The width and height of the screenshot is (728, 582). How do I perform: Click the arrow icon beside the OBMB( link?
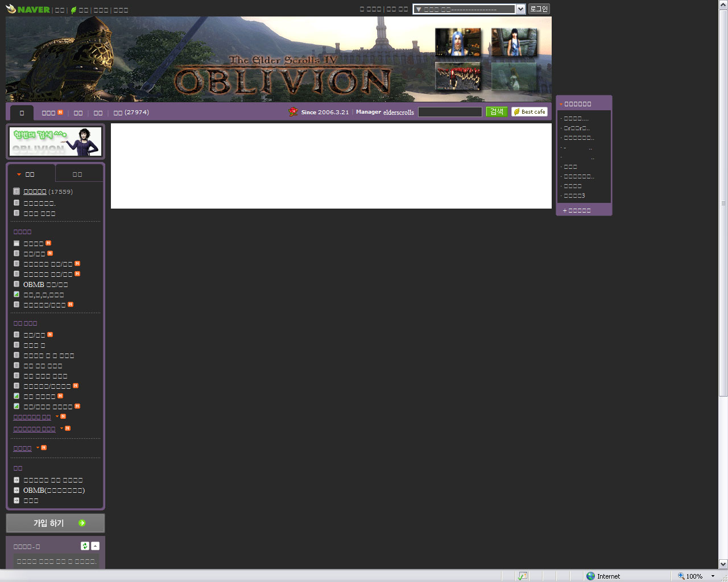[16, 490]
